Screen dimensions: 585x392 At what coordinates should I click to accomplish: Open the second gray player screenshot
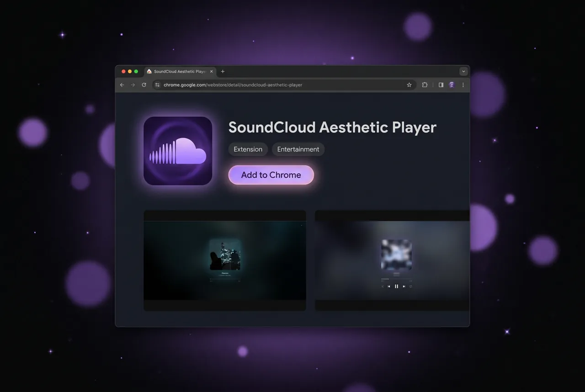(x=392, y=260)
